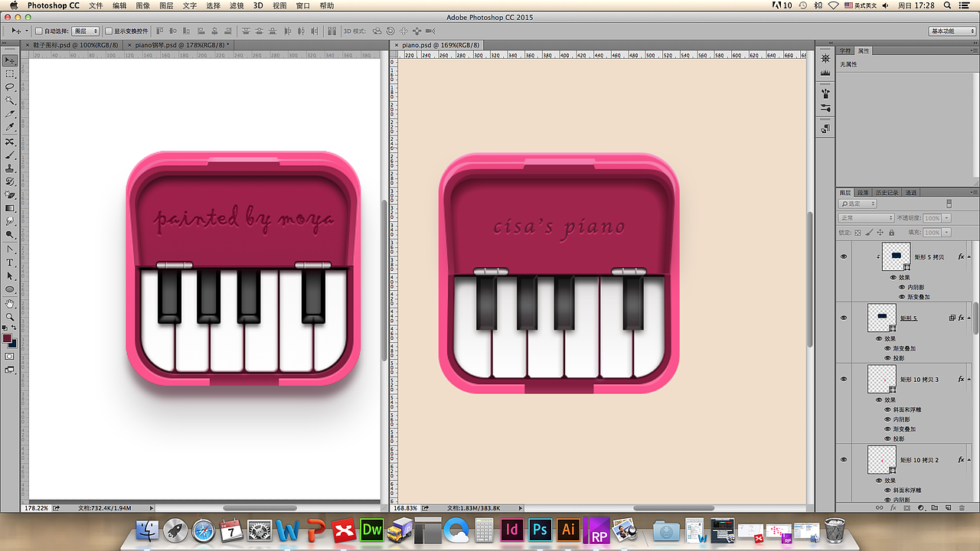Select the Hand tool
Viewport: 980px width, 551px height.
click(10, 303)
